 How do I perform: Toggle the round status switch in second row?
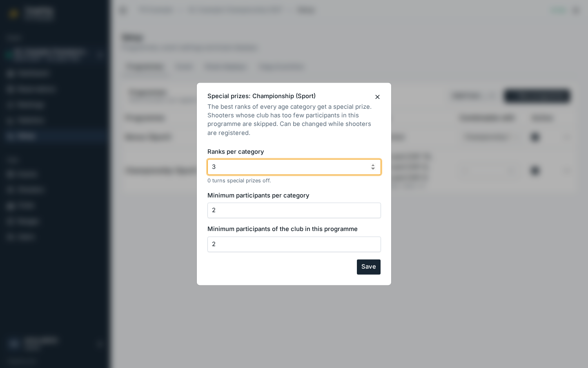535,171
